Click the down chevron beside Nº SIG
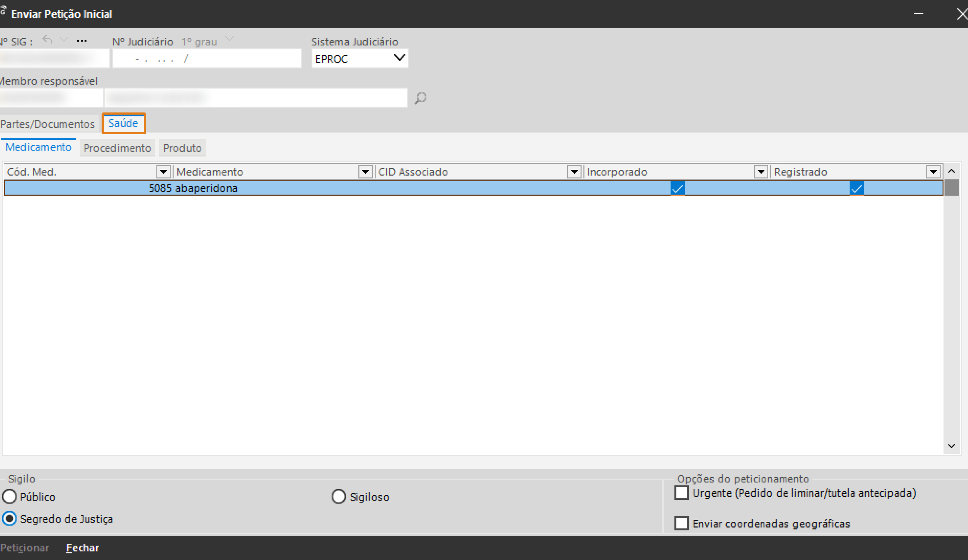 point(64,40)
